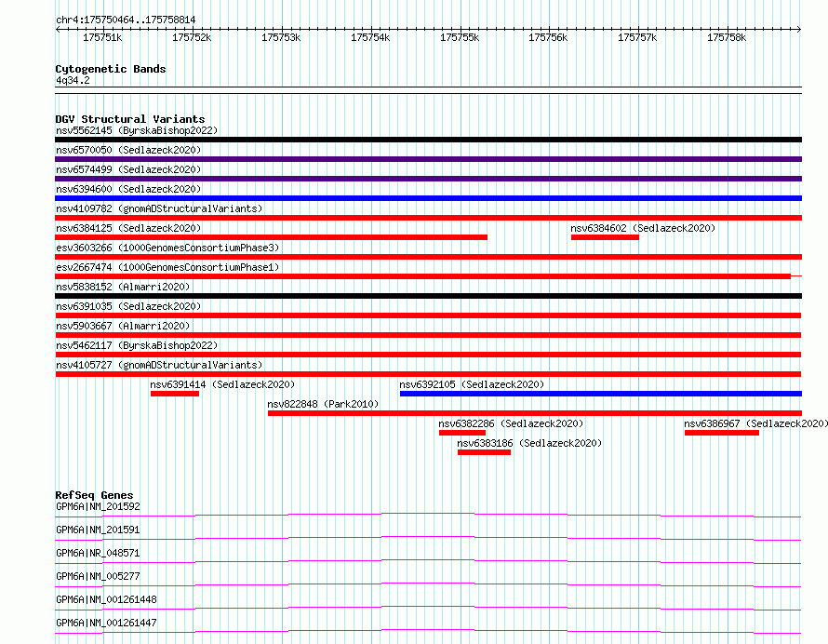Click the Cytogenetic Bands track title
The width and height of the screenshot is (828, 644).
coord(111,69)
